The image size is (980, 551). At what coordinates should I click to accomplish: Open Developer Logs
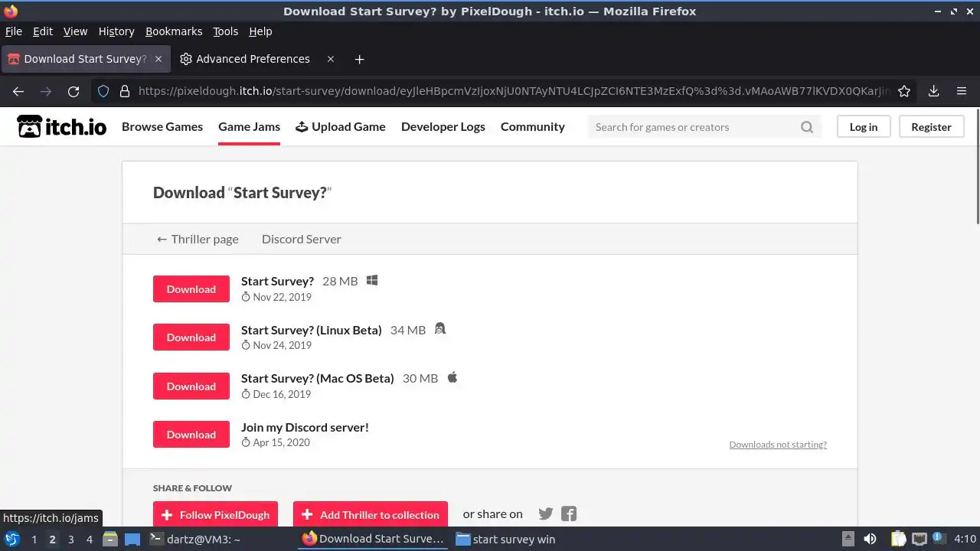[443, 127]
